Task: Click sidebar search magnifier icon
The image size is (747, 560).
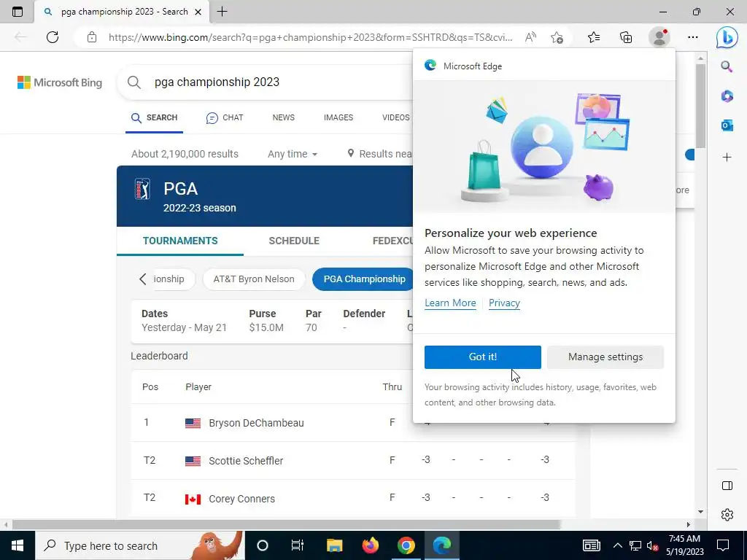Action: [727, 66]
